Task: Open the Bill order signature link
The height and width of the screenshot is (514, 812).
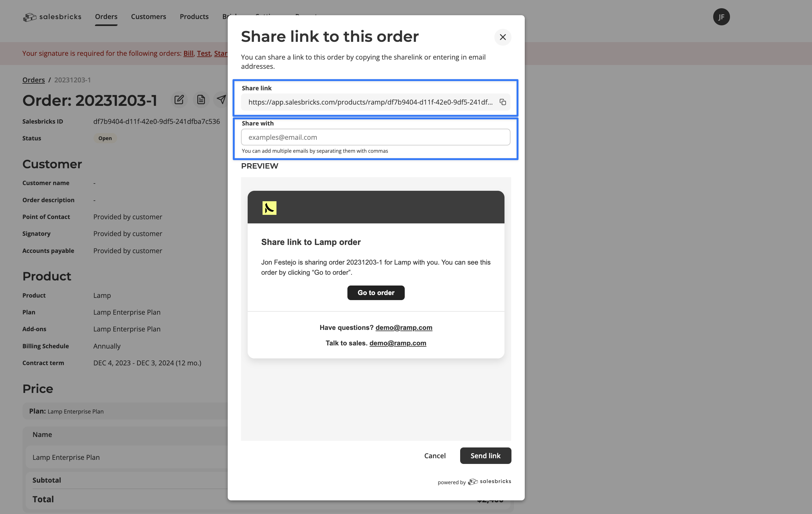Action: click(x=188, y=53)
